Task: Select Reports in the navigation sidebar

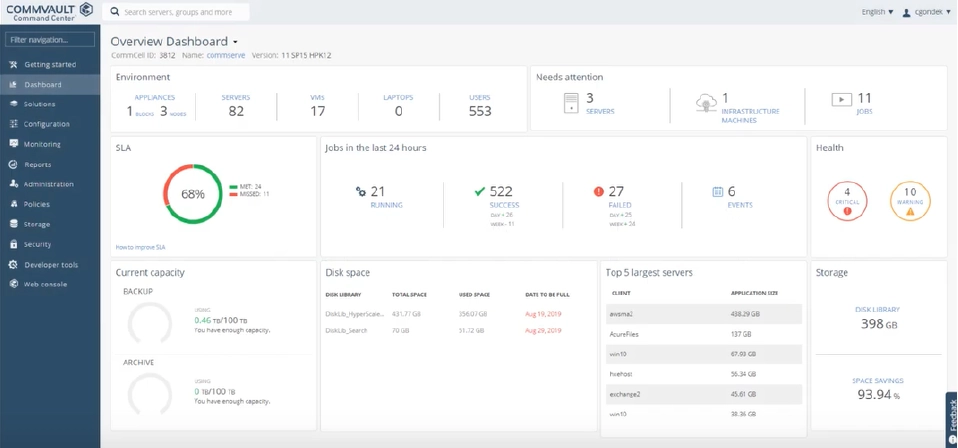Action: click(x=38, y=164)
